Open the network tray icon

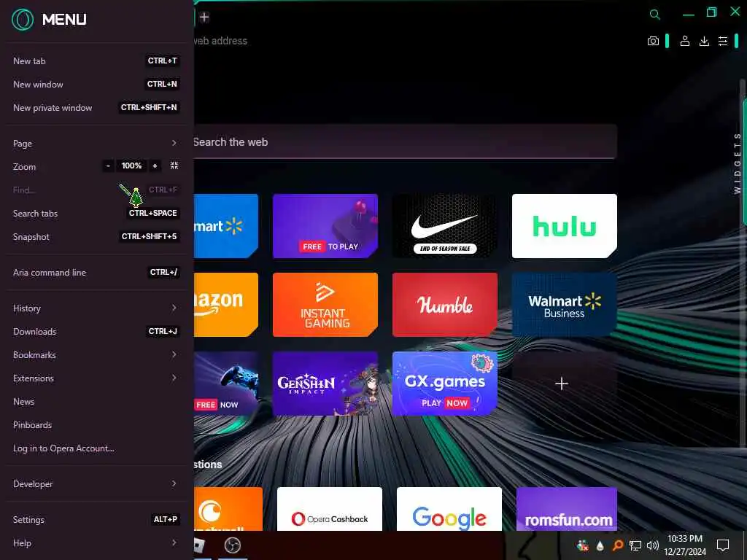(x=635, y=545)
